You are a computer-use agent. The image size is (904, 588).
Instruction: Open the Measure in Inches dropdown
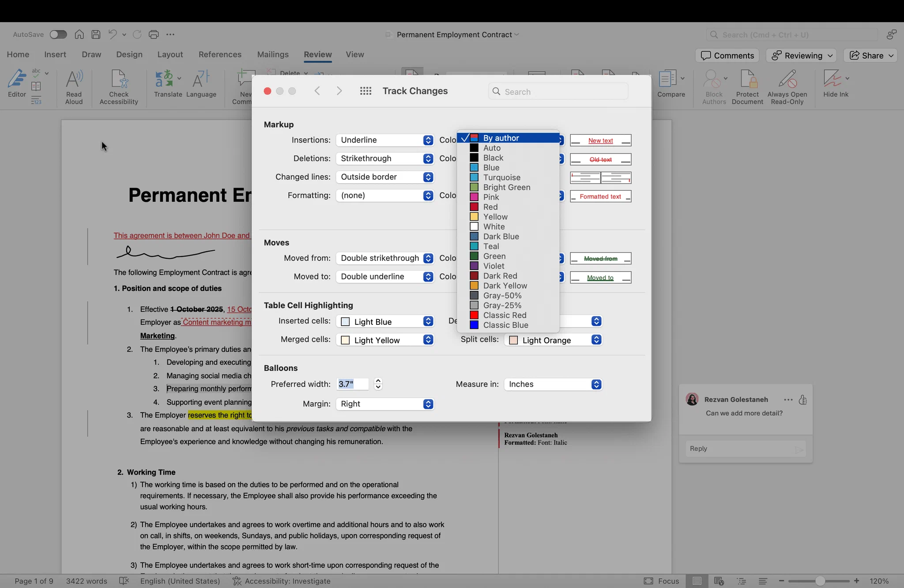[x=553, y=384]
